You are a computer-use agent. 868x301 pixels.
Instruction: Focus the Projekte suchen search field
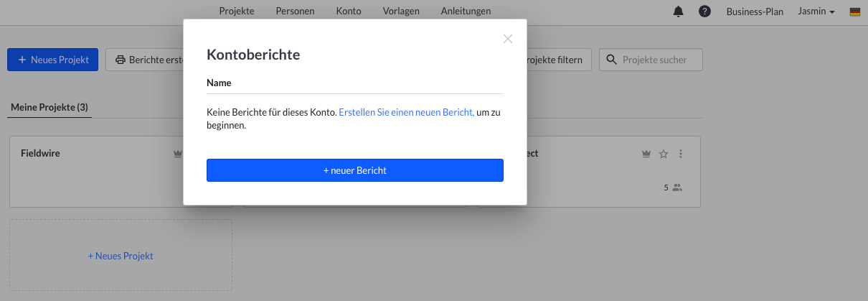651,60
